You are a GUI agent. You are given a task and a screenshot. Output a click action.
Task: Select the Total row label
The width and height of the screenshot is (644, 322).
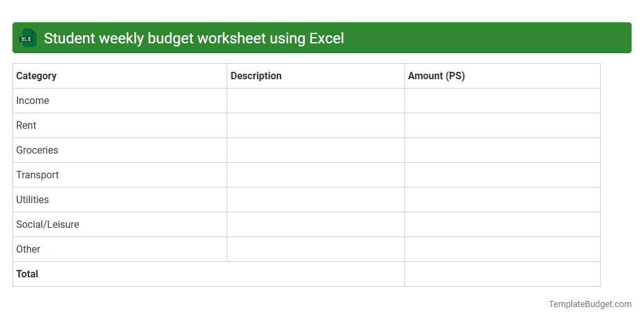pyautogui.click(x=209, y=274)
